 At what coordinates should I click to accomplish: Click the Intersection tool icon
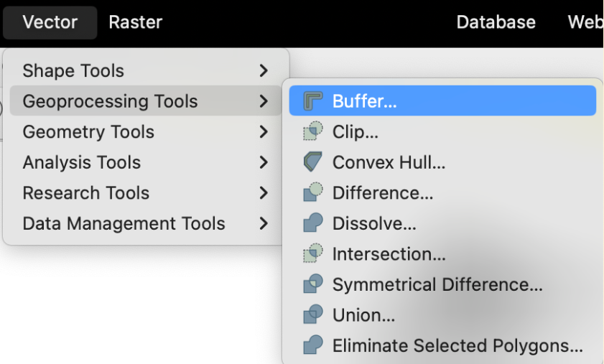312,254
